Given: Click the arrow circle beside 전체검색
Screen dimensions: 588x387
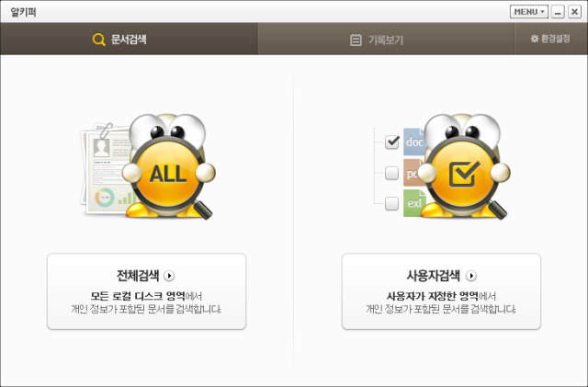Looking at the screenshot, I should 169,276.
